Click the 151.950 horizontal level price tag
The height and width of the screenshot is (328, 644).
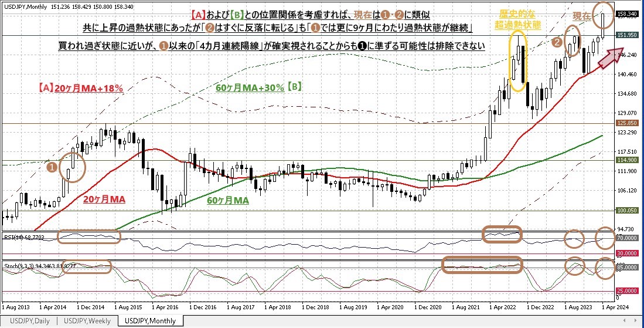(627, 36)
